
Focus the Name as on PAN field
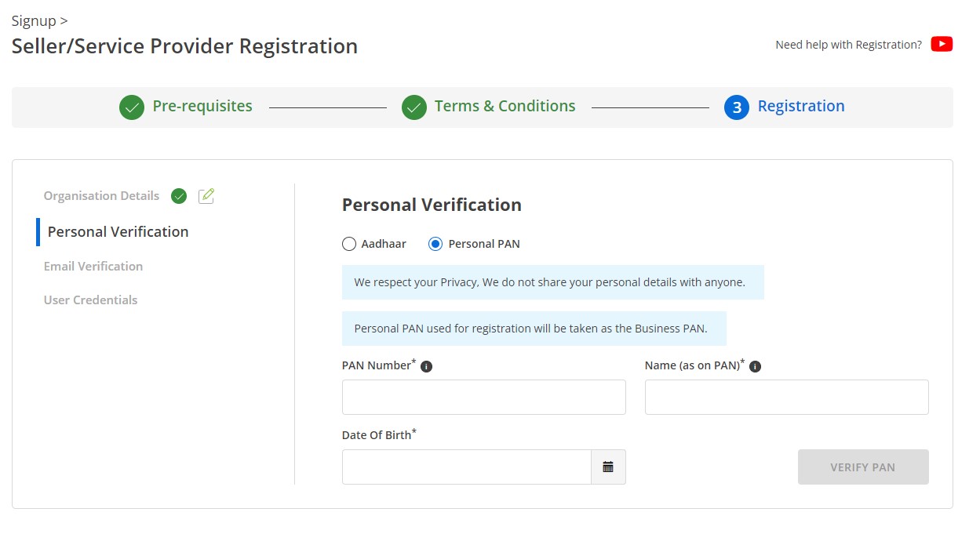[786, 397]
